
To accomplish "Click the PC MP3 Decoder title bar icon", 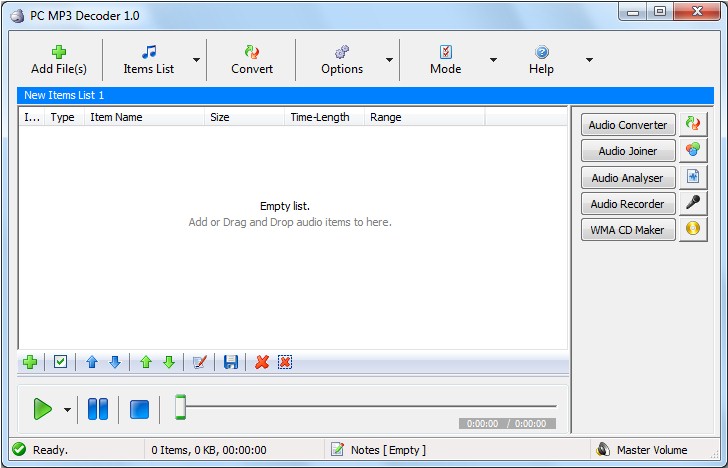I will pyautogui.click(x=17, y=16).
